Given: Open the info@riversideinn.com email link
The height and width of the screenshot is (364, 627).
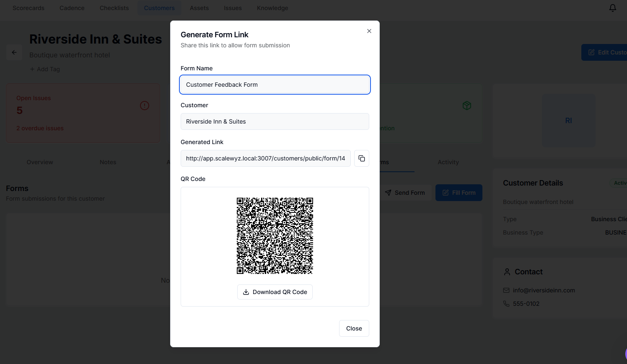Looking at the screenshot, I should (x=544, y=290).
